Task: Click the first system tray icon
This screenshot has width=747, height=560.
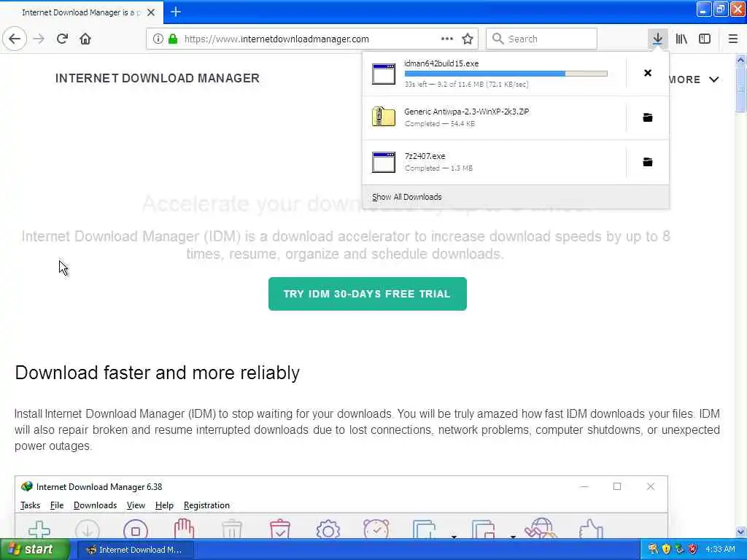Action: click(653, 549)
